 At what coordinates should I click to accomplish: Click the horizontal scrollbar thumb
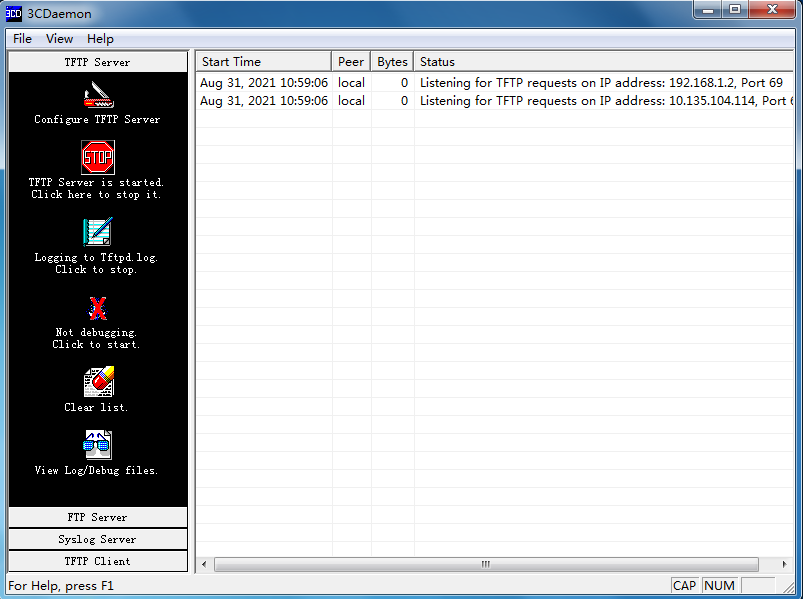(x=486, y=564)
